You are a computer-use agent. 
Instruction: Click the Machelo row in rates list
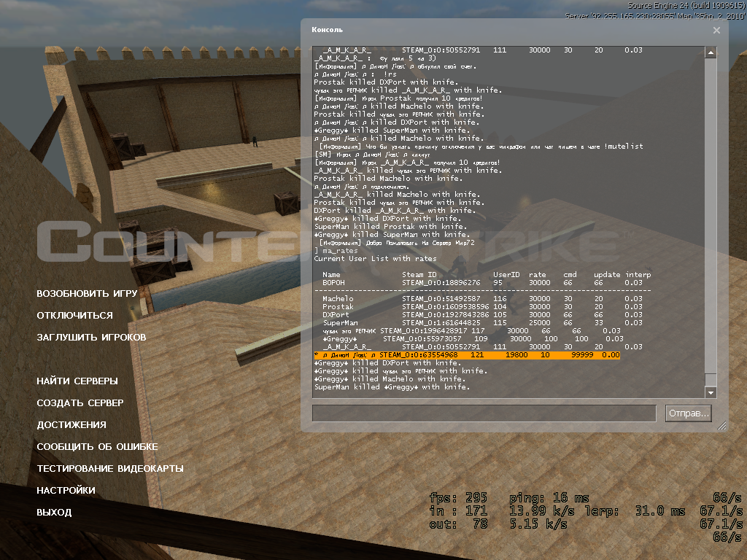(x=482, y=298)
